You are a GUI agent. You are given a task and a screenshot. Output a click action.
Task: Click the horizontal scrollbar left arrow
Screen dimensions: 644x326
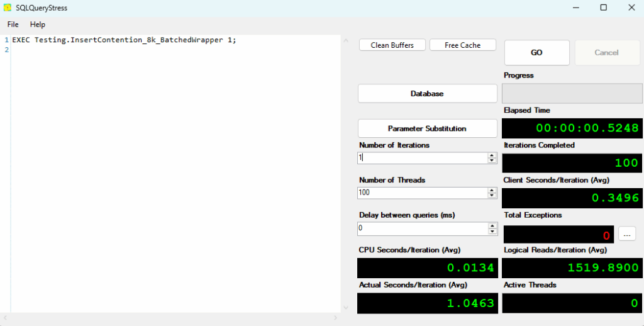[5, 318]
